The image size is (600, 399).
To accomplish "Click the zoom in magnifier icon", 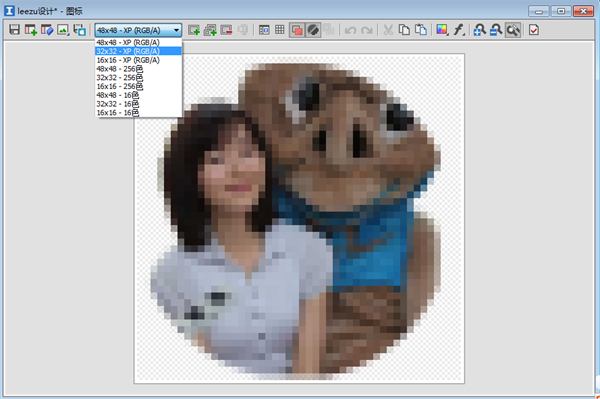I will point(479,30).
